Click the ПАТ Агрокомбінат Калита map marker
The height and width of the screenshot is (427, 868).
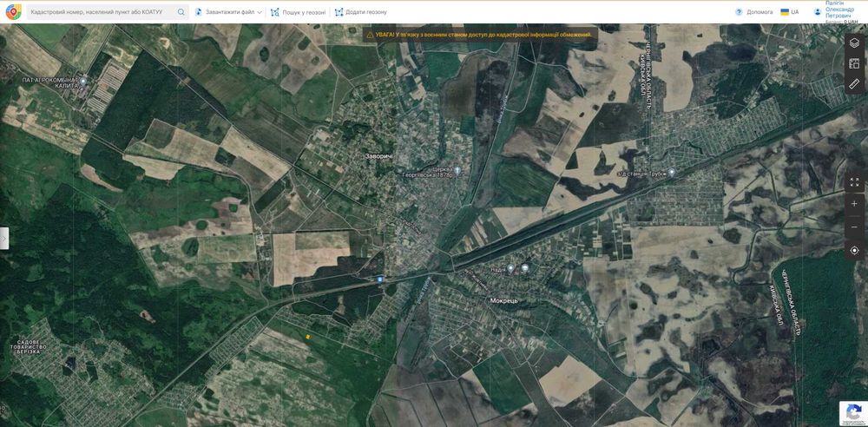[x=83, y=82]
